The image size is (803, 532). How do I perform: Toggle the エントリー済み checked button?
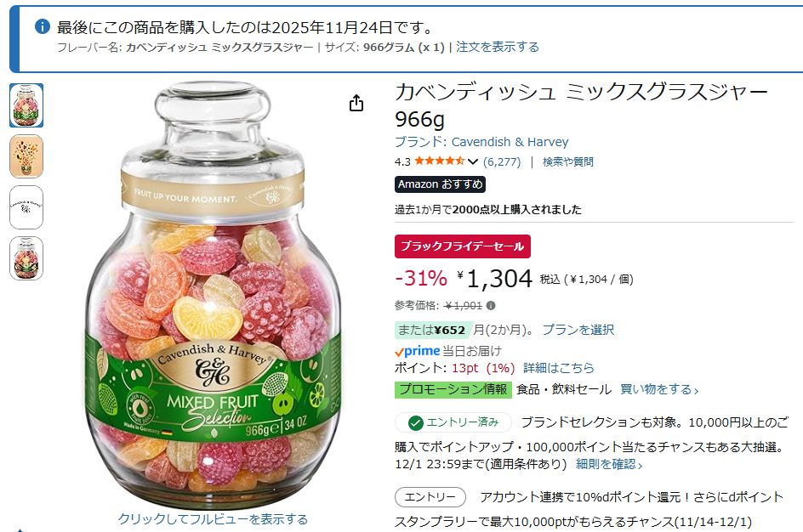pos(453,423)
